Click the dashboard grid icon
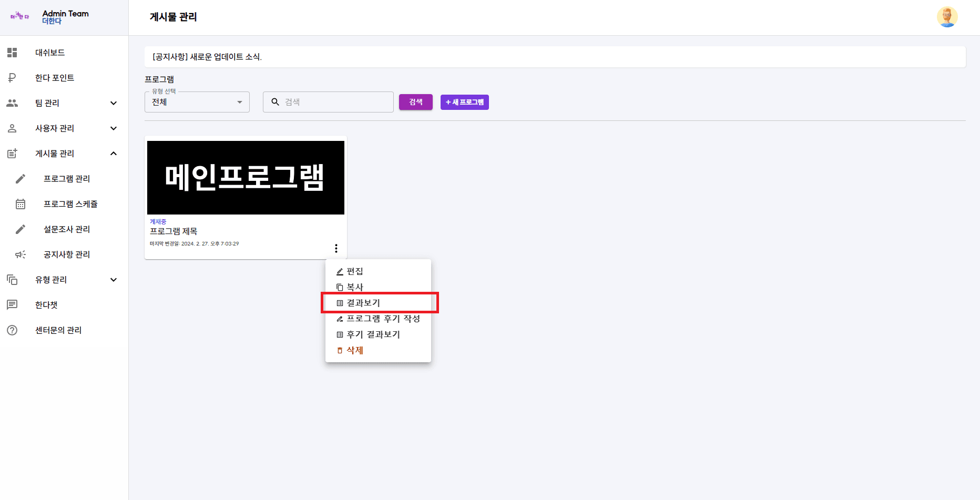The height and width of the screenshot is (500, 980). pos(12,53)
